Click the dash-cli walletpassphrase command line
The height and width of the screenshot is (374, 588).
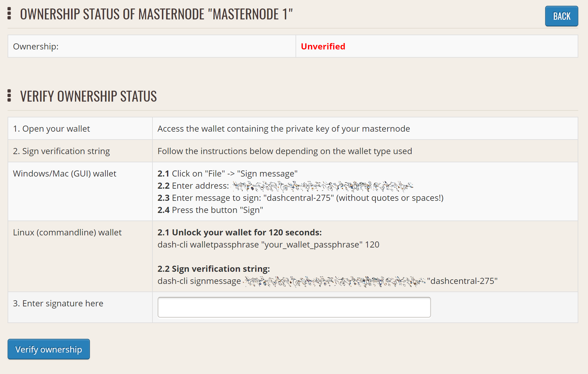tap(268, 244)
